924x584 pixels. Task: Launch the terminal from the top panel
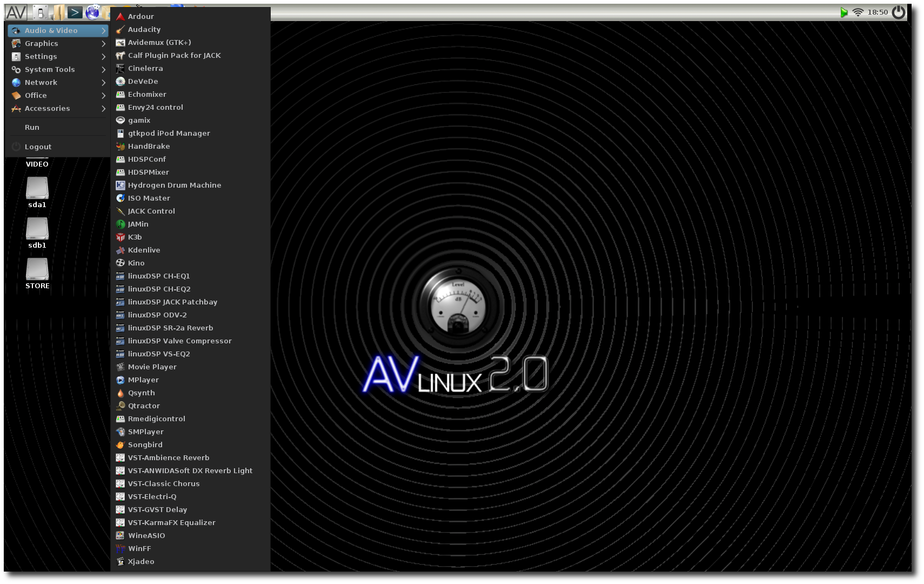pos(75,12)
